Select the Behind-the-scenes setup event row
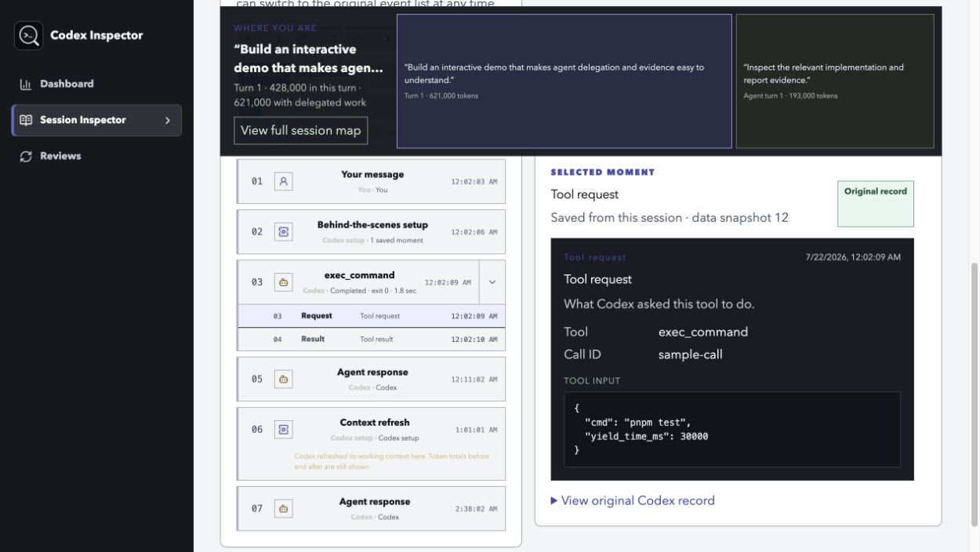 pos(372,232)
